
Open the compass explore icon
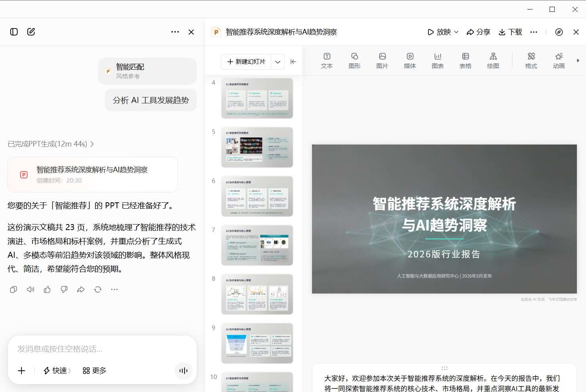(559, 32)
